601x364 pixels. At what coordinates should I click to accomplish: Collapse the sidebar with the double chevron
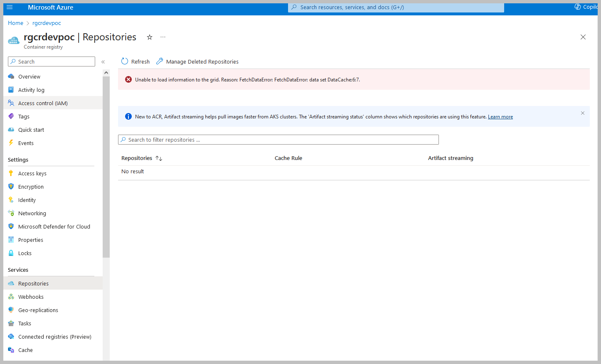pyautogui.click(x=103, y=61)
